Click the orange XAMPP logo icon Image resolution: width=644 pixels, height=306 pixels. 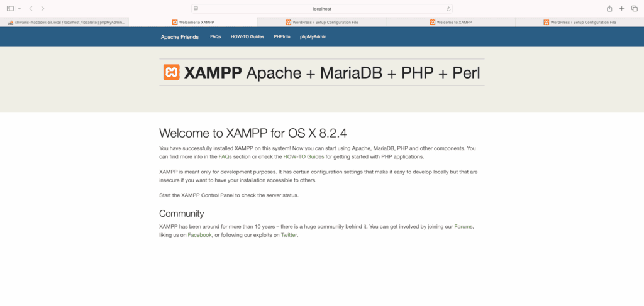pos(171,72)
